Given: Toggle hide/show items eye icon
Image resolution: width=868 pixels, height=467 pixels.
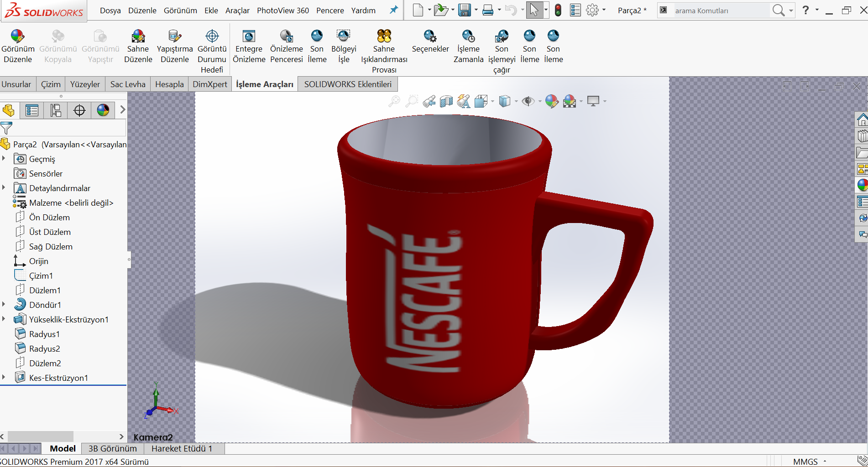Looking at the screenshot, I should tap(528, 101).
